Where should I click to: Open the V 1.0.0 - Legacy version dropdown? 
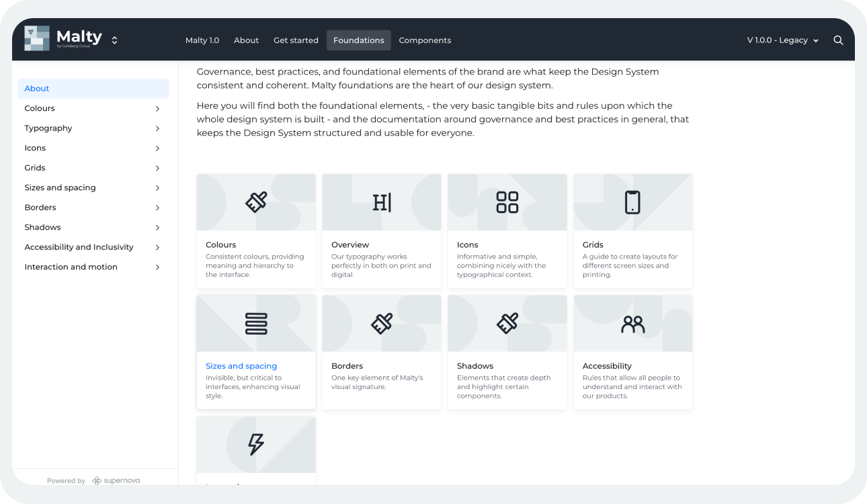[783, 40]
